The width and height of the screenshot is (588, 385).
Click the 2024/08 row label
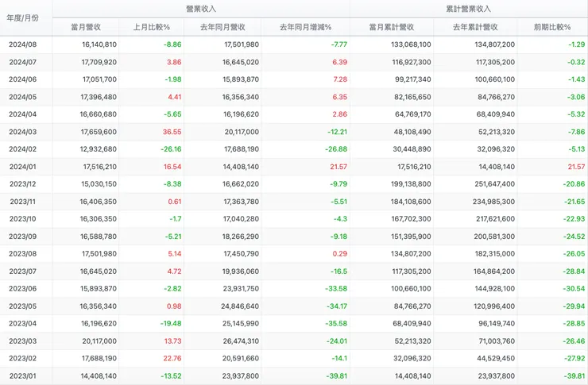pos(23,44)
